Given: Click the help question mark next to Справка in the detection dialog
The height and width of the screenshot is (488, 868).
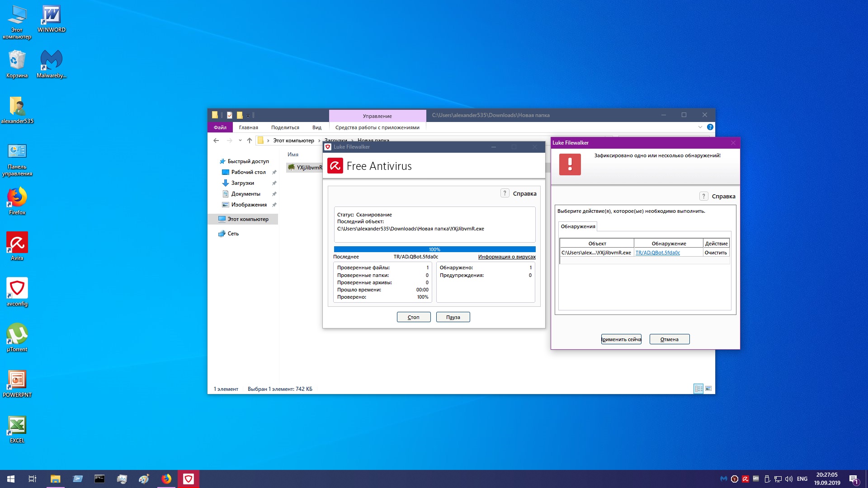Looking at the screenshot, I should (703, 196).
